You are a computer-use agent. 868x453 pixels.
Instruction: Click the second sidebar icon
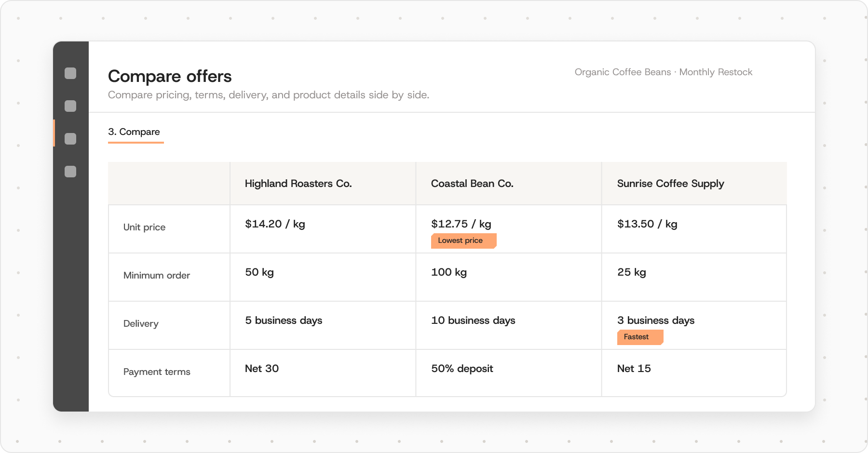pyautogui.click(x=70, y=106)
